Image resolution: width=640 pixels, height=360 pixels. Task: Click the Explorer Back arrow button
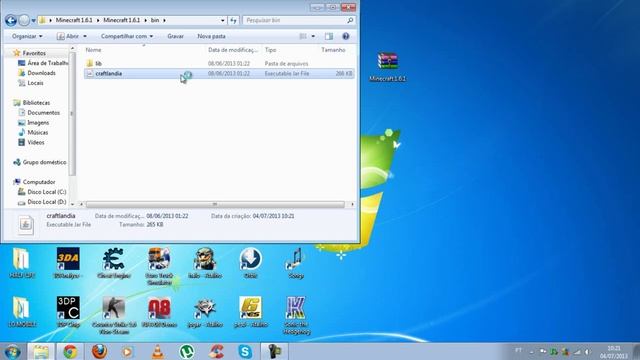coord(11,20)
